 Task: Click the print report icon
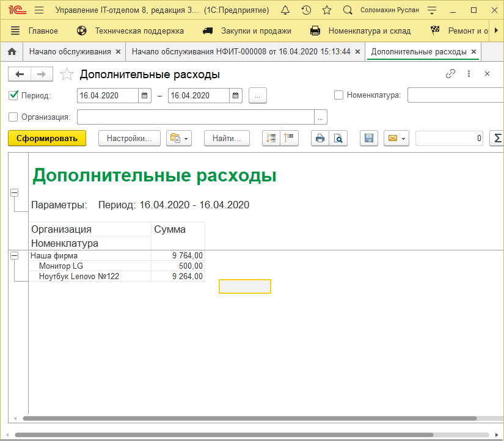pos(320,139)
